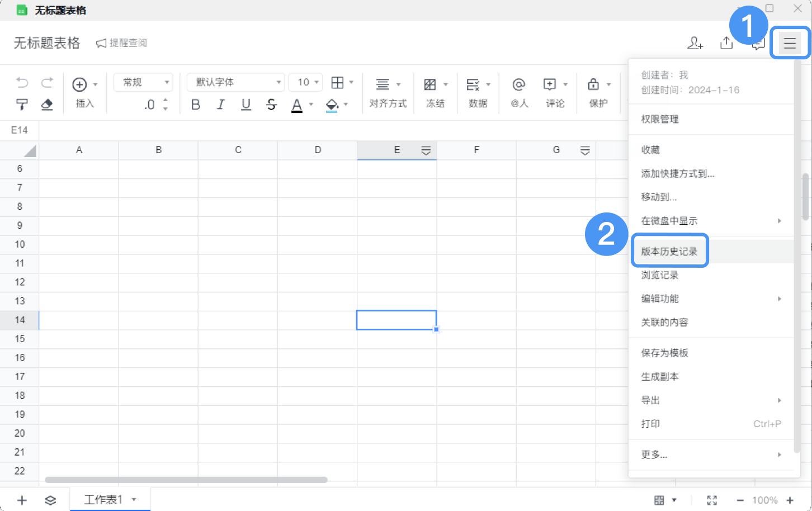The width and height of the screenshot is (812, 511).
Task: Open the hamburger menu icon
Action: tap(789, 43)
